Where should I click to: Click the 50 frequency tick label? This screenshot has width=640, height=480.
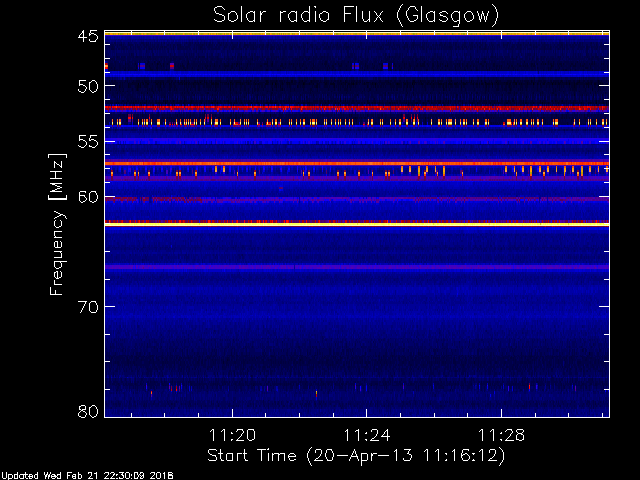pos(88,86)
